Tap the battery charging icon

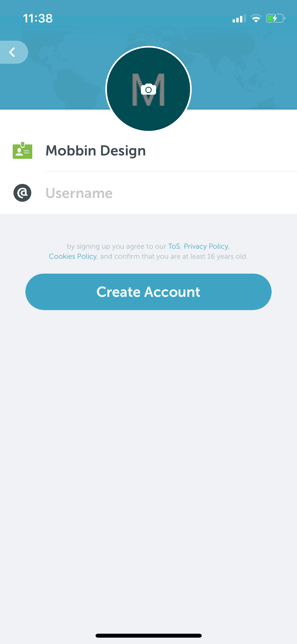point(276,19)
